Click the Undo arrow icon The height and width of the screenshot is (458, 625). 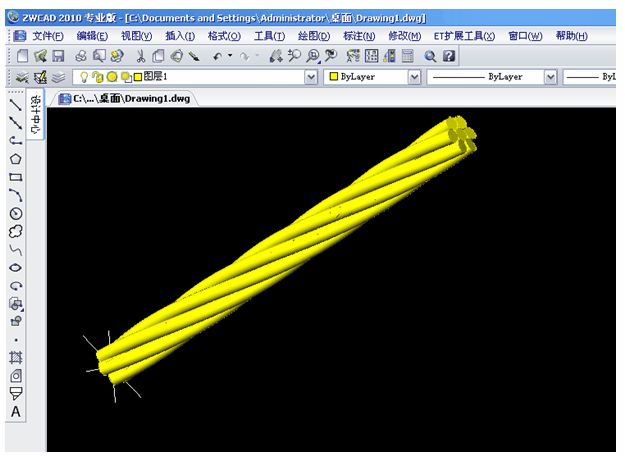pos(218,57)
